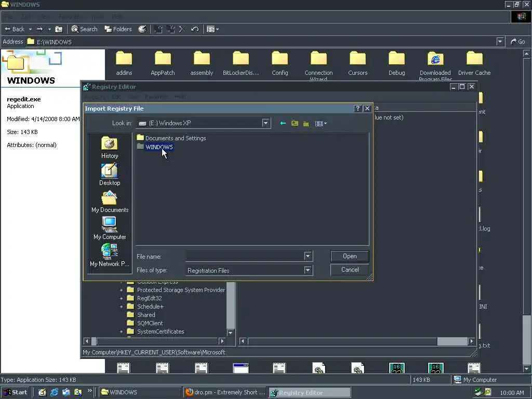Click the ? help button on Import dialog
This screenshot has height=399, width=532.
[357, 109]
